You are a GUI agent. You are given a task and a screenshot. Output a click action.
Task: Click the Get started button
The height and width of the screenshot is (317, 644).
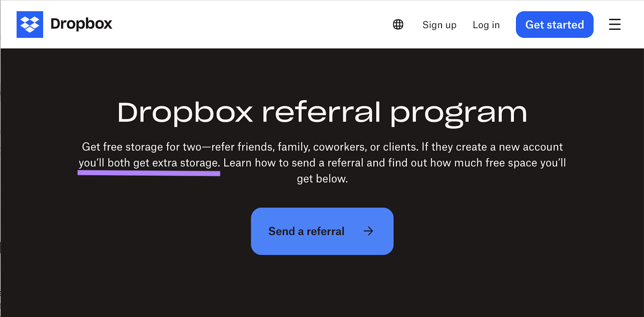pos(554,25)
